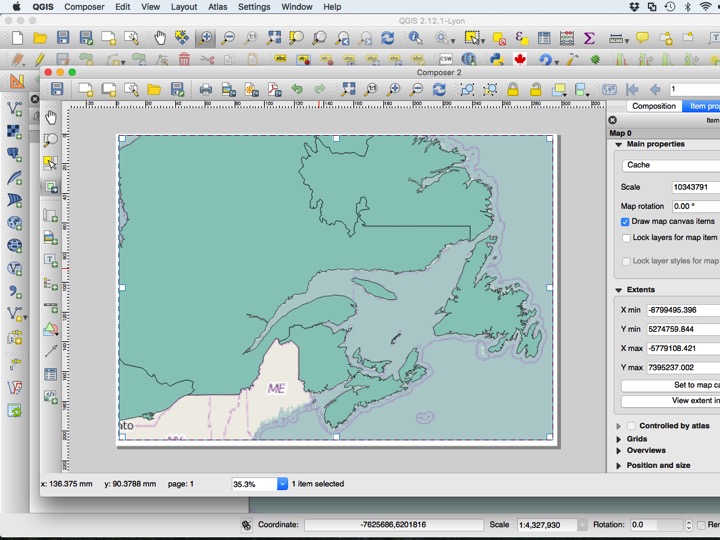The width and height of the screenshot is (720, 540).
Task: Choose the Add new label tool
Action: 51,260
